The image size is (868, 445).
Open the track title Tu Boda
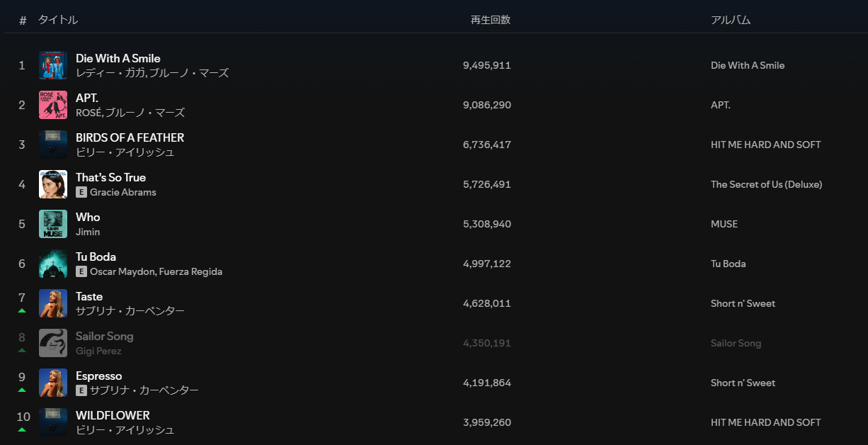(x=96, y=257)
